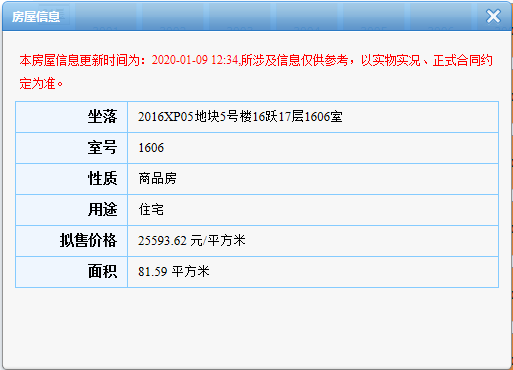Click the price value 25593.62 元/平方米
513x370 pixels.
[x=192, y=240]
